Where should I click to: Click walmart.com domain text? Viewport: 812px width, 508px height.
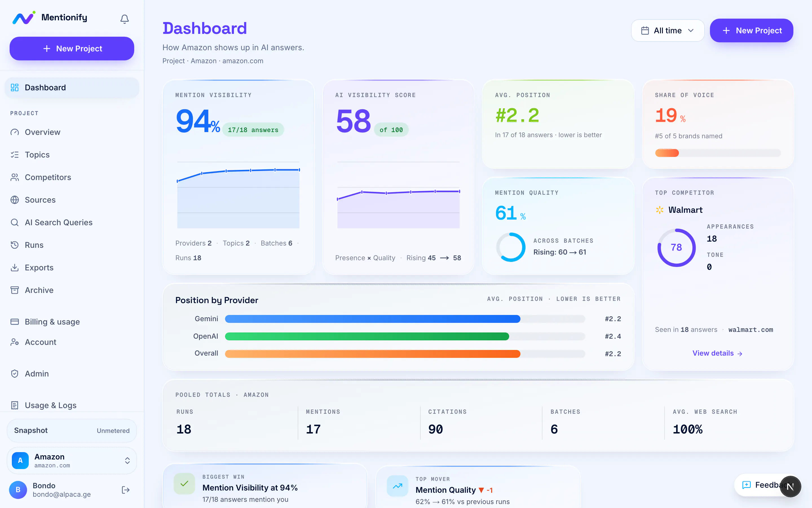[751, 330]
